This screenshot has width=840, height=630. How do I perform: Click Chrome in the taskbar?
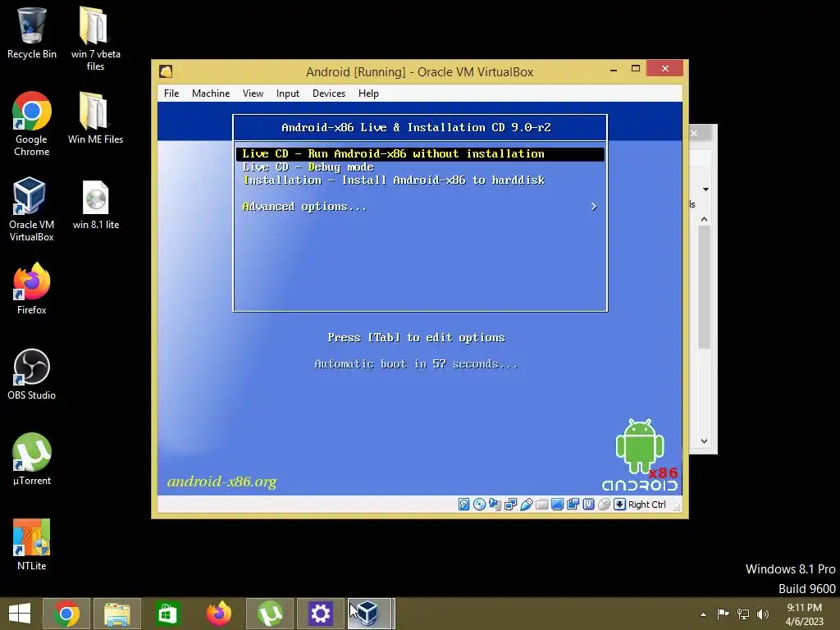(66, 614)
